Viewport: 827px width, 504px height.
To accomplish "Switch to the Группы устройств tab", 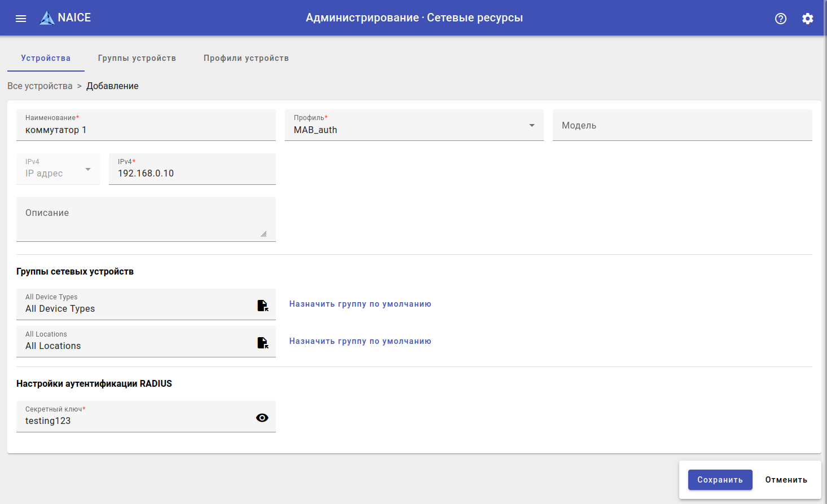I will (x=137, y=58).
